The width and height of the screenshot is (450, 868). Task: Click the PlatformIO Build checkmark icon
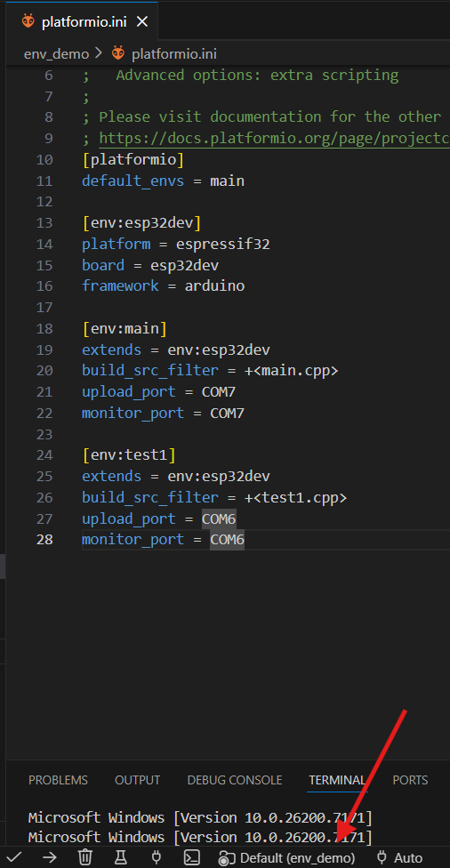[x=14, y=857]
